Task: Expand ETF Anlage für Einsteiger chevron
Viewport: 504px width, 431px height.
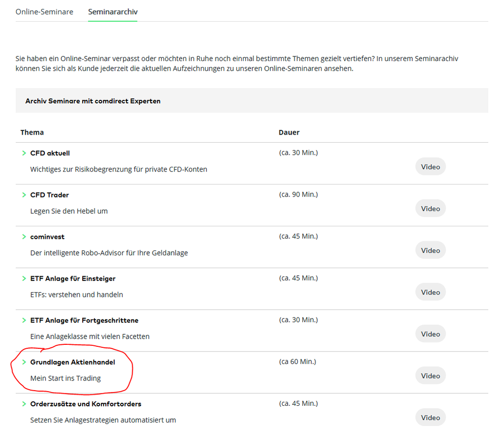Action: 24,279
